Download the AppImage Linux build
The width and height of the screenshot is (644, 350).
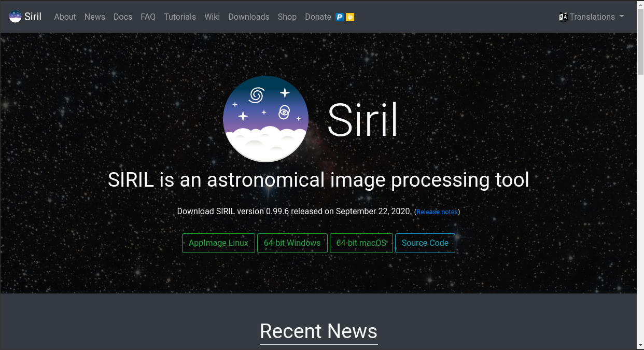click(218, 243)
